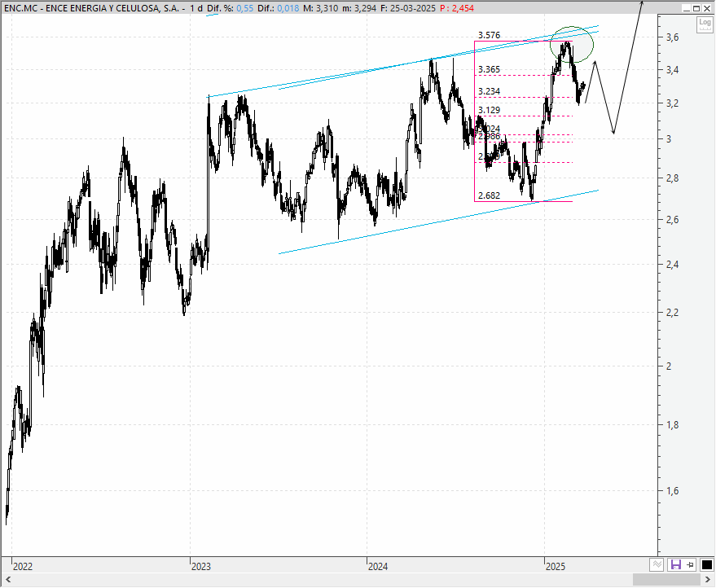Click the 2,4 price axis label
This screenshot has height=588, width=716.
672,265
